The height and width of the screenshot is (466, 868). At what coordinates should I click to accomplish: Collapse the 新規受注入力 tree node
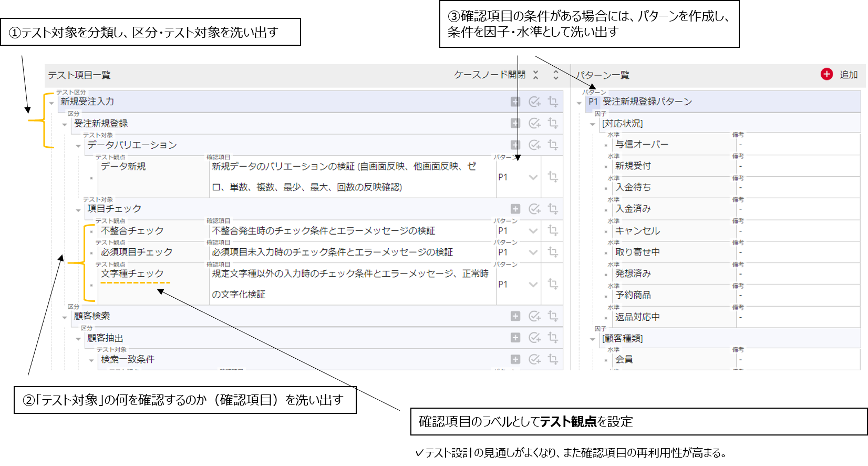tap(51, 103)
